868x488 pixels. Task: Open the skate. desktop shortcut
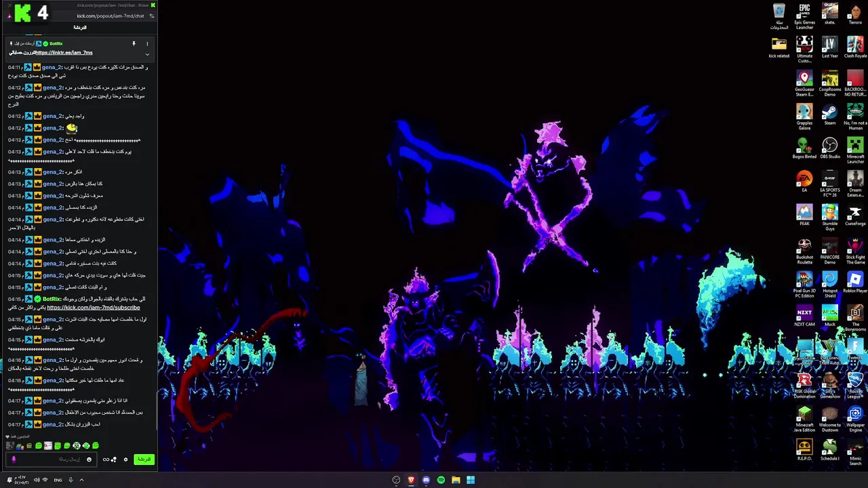click(x=830, y=14)
